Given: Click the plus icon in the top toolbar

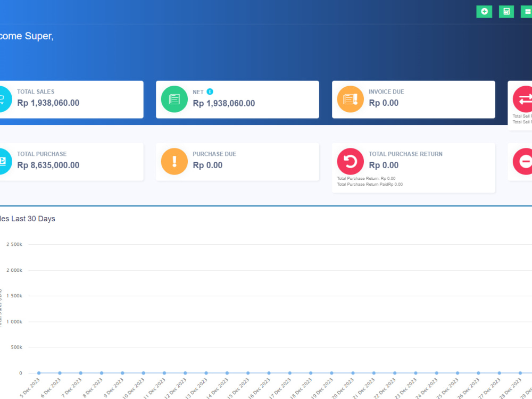Looking at the screenshot, I should [484, 11].
